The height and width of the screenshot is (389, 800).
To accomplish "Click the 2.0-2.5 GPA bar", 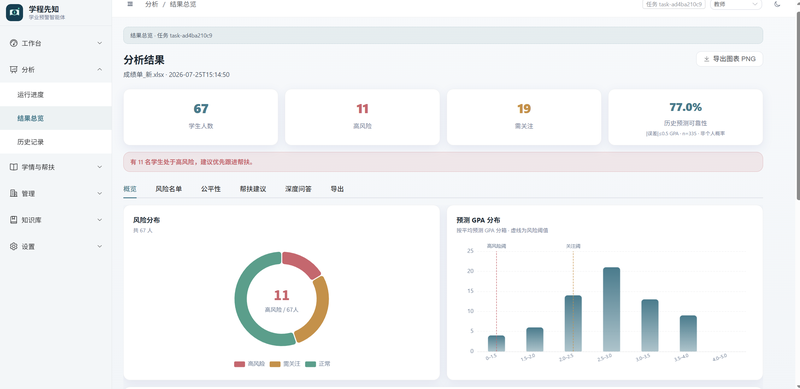I will (573, 324).
